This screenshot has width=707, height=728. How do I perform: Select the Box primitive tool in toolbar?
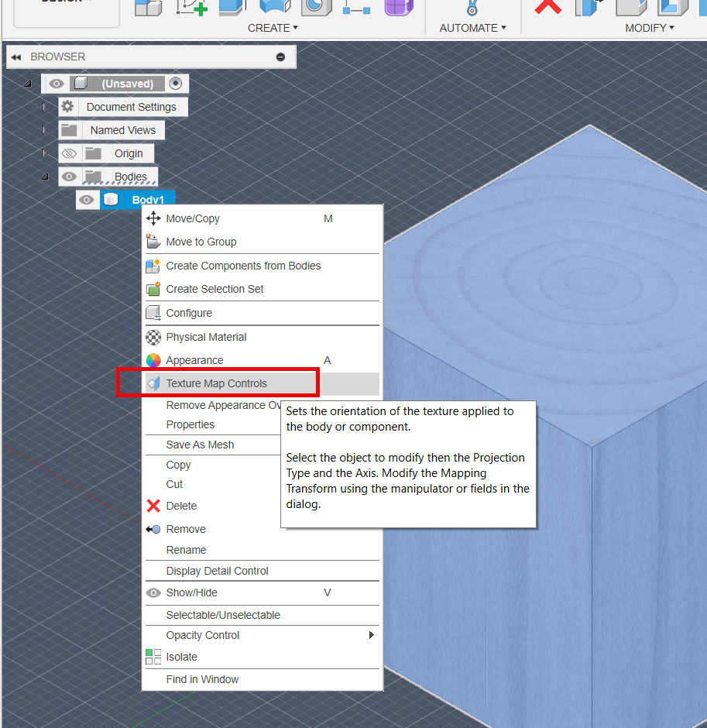point(146,9)
